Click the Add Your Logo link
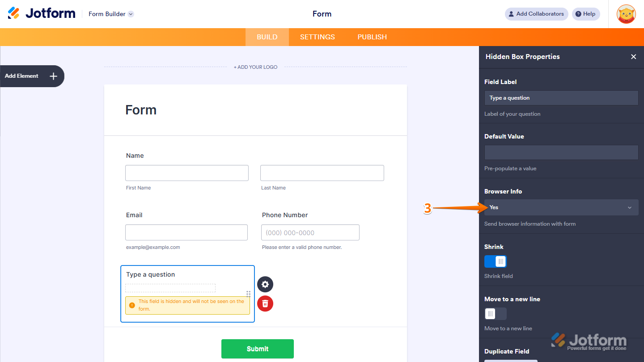This screenshot has height=362, width=644. [255, 67]
